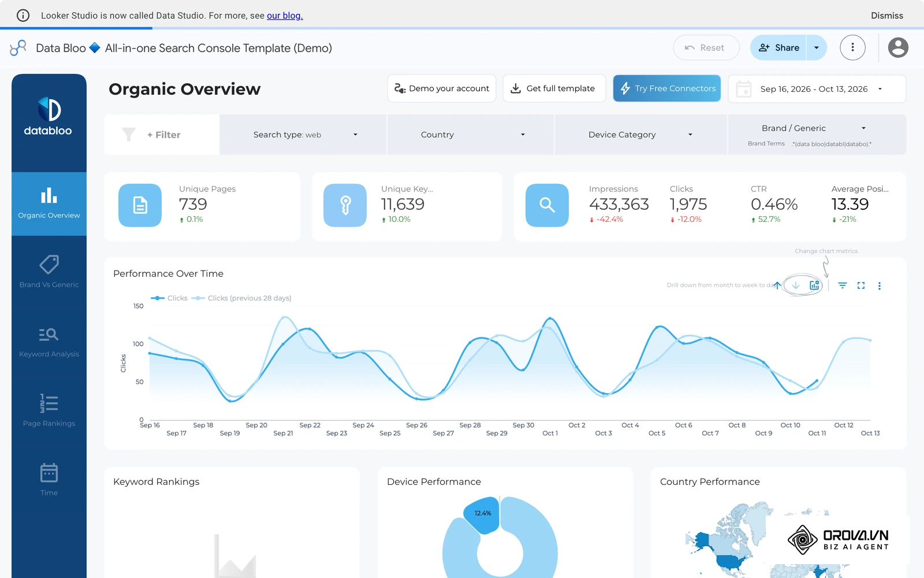Expand the Country filter dropdown
Viewport: 924px width, 578px height.
(x=470, y=135)
